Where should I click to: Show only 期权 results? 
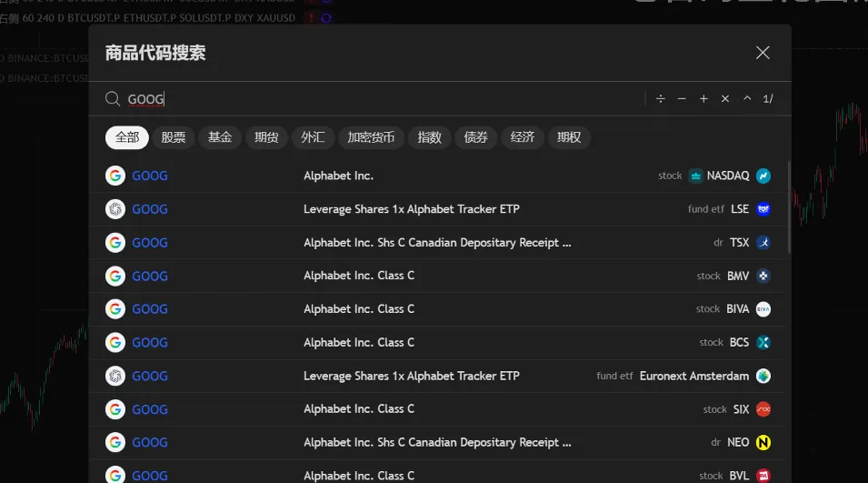coord(569,137)
